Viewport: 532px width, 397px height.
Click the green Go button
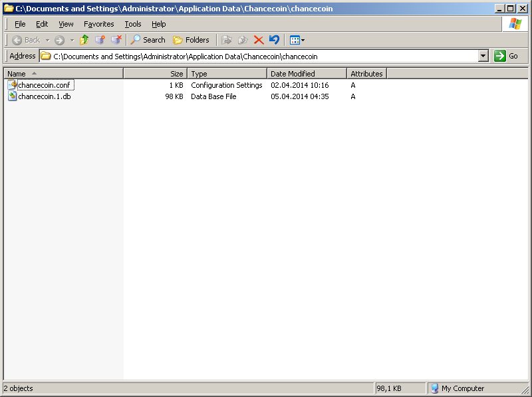tap(506, 56)
